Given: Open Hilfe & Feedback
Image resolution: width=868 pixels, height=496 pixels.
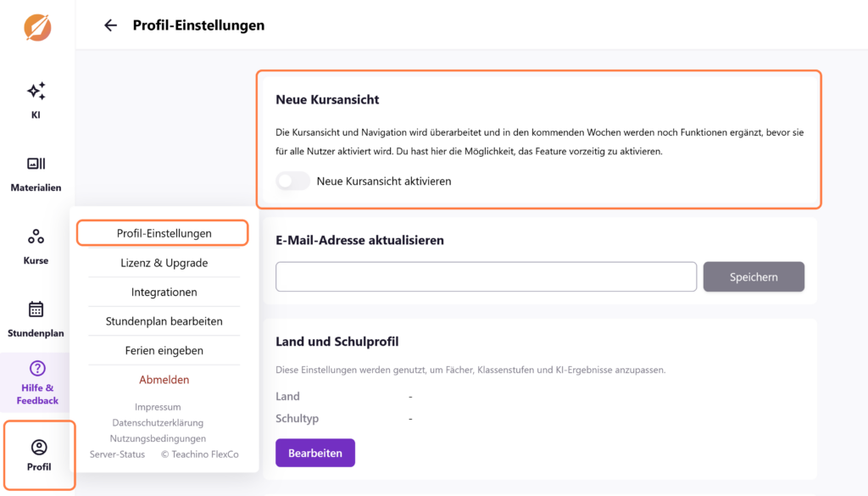Looking at the screenshot, I should (36, 381).
